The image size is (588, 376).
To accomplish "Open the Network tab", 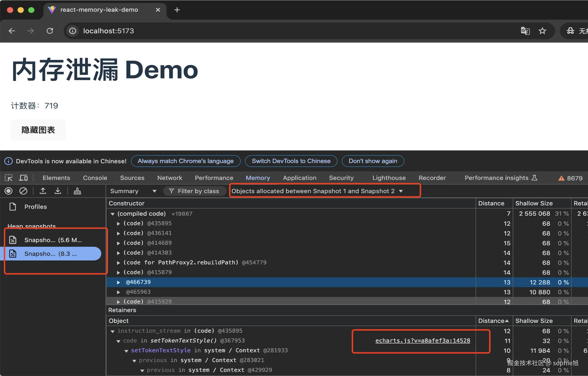I will [x=170, y=178].
